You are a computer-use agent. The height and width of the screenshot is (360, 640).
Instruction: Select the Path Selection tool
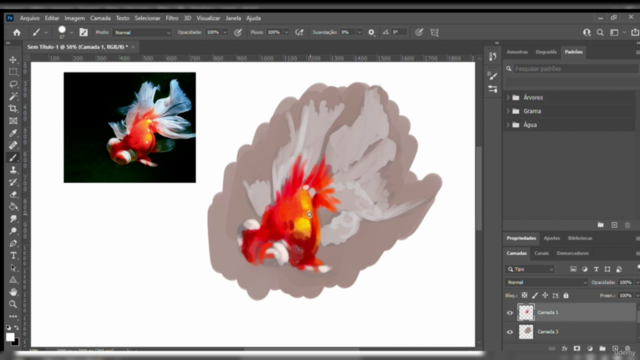point(13,268)
